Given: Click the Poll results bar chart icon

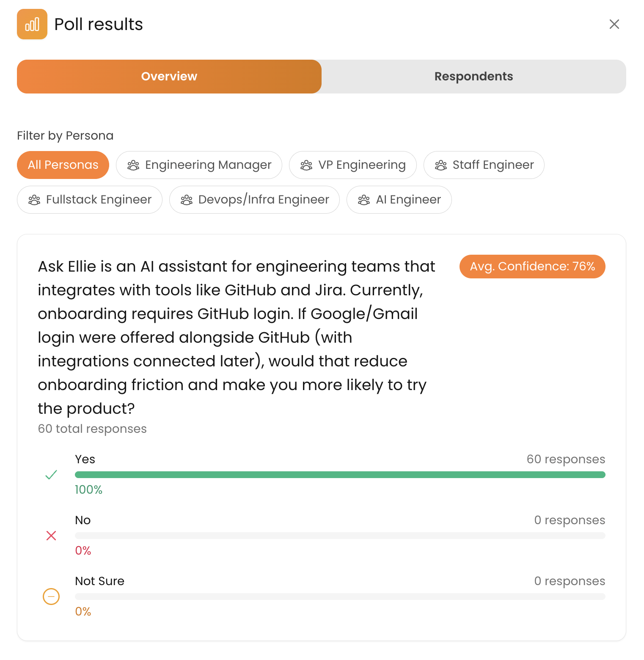Looking at the screenshot, I should click(x=32, y=24).
